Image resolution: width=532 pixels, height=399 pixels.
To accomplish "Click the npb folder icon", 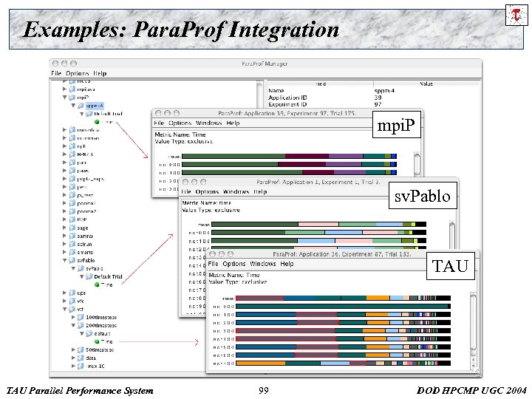I will (x=72, y=146).
